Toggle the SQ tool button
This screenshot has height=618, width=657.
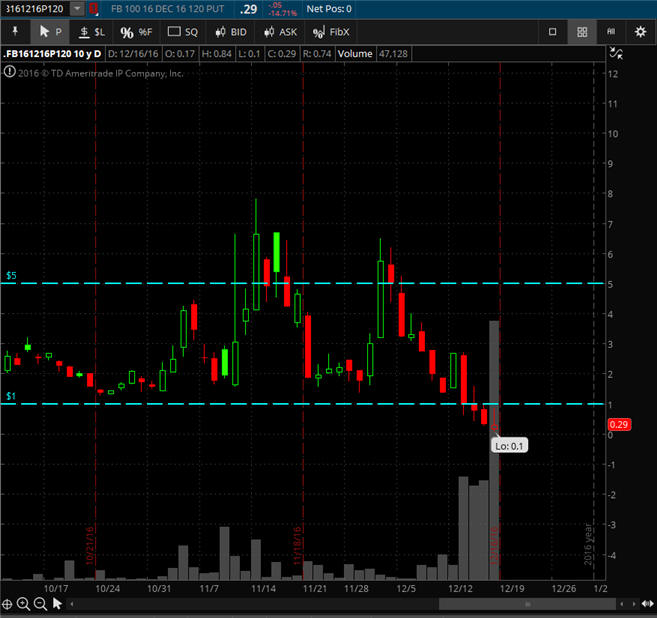point(183,32)
